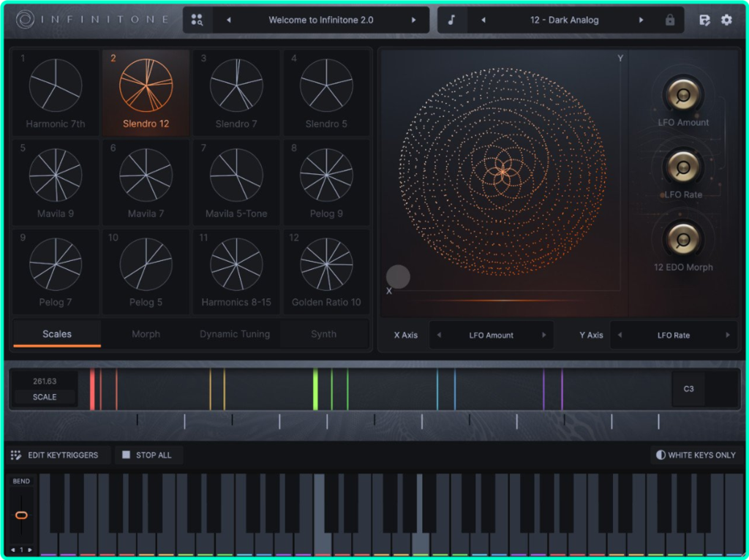Click the C3 root note box
Image resolution: width=749 pixels, height=560 pixels.
click(688, 389)
